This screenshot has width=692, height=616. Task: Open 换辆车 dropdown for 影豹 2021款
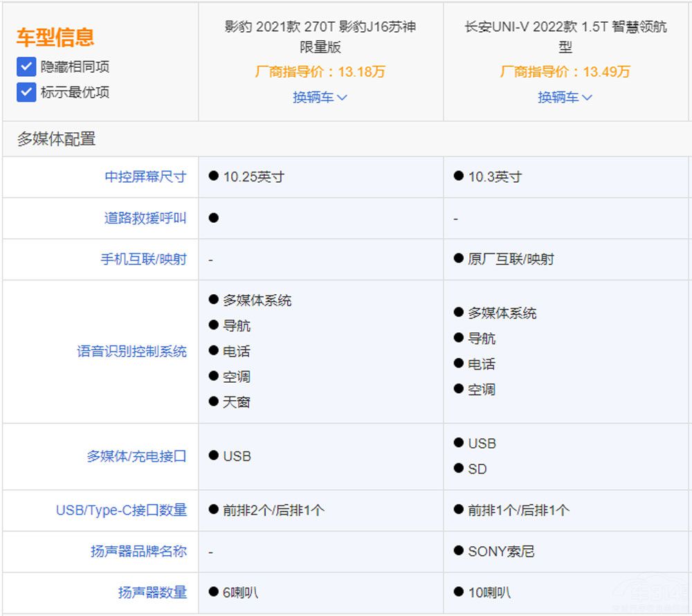(320, 98)
